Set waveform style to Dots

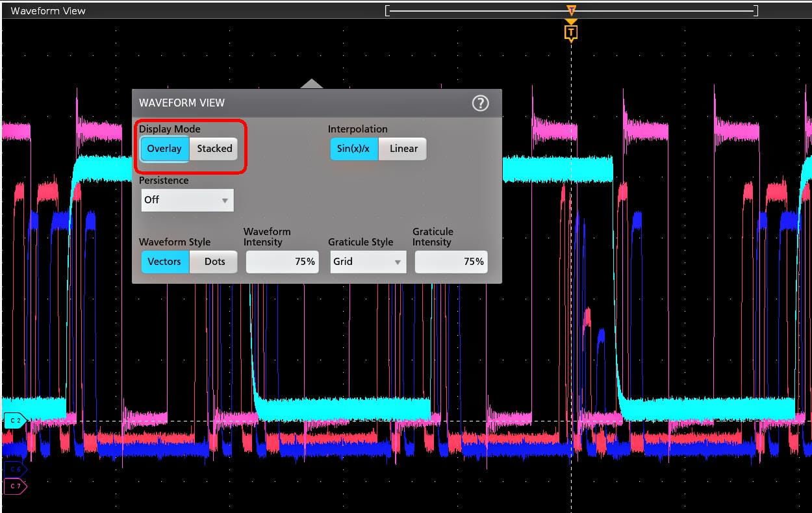coord(214,262)
